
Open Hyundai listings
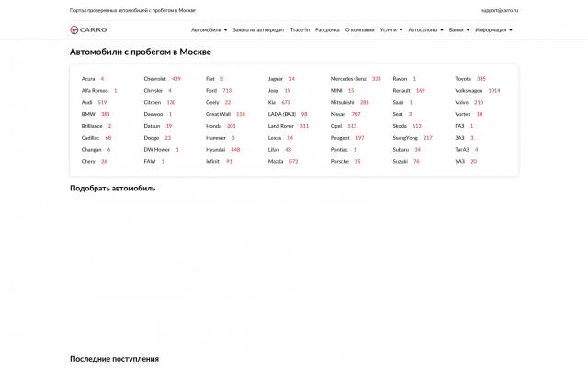point(215,149)
